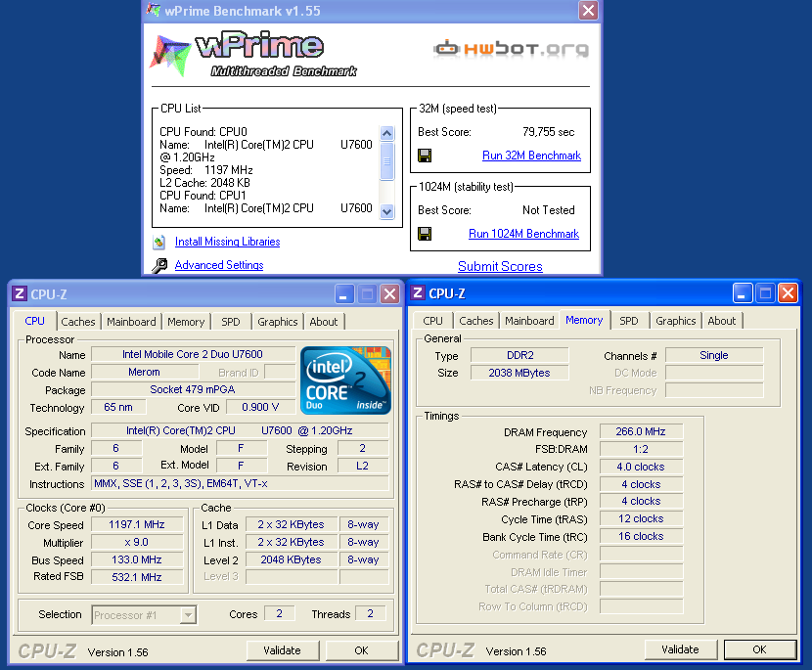Click the Intel Core 2 Duo inside badge

pyautogui.click(x=345, y=380)
